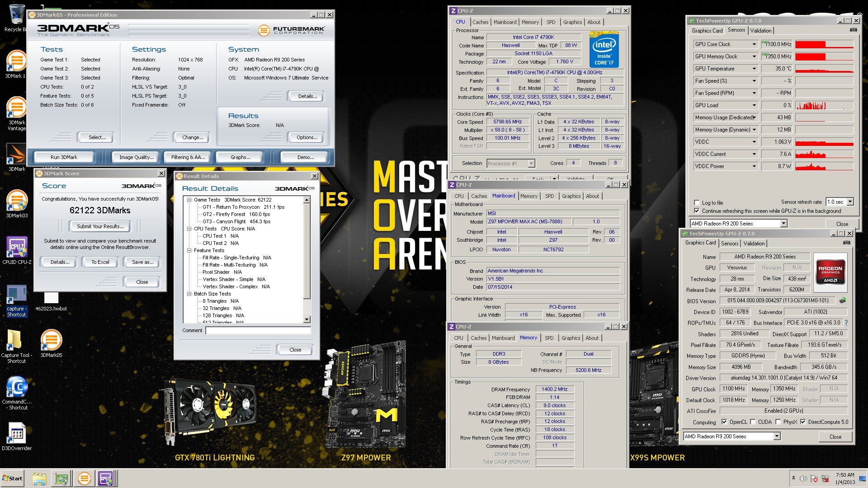The height and width of the screenshot is (488, 868).
Task: Click the GPU-Z Graphics Card camera icon
Action: (847, 243)
